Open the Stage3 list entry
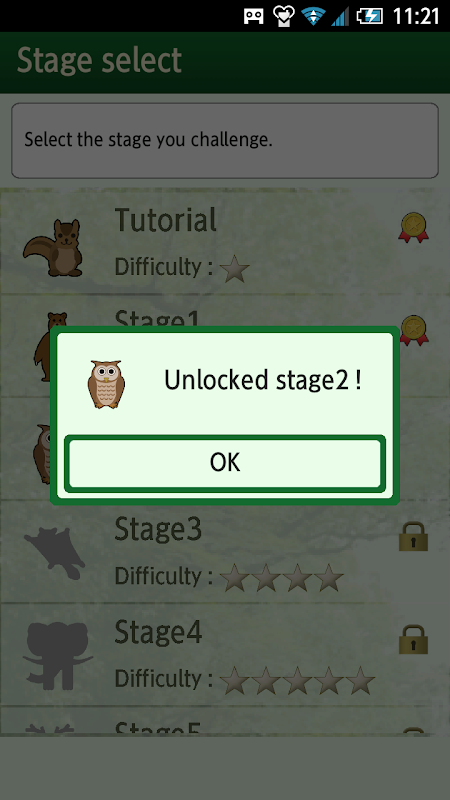 225,552
